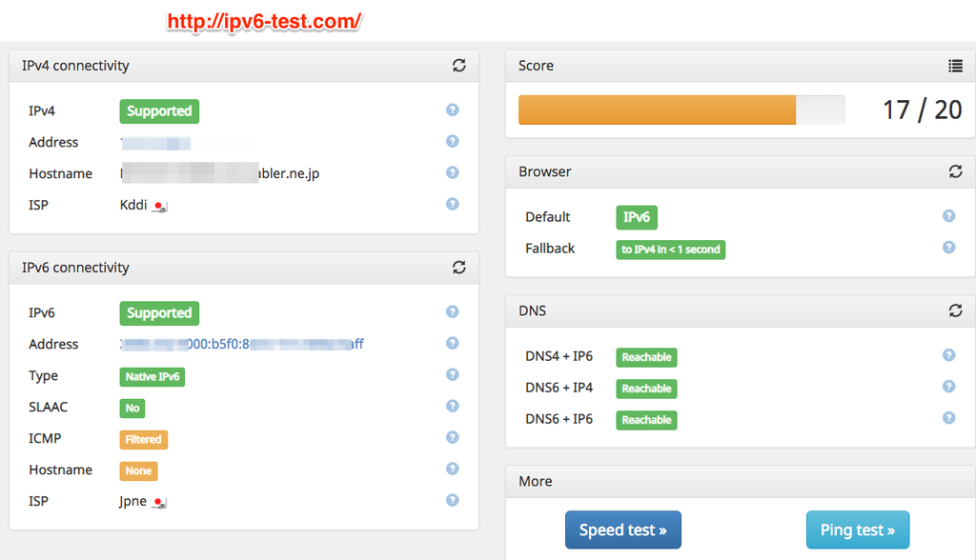Viewport: 976px width, 560px height.
Task: Click the Japan flag next to Kddi
Action: coord(160,207)
